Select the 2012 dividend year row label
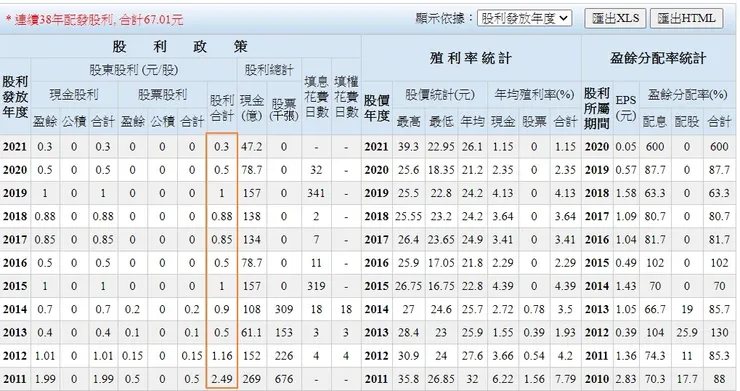 click(x=15, y=356)
